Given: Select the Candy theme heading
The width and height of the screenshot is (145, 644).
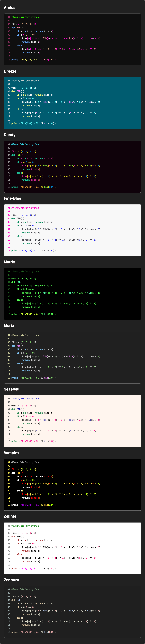Looking at the screenshot, I should tap(10, 135).
